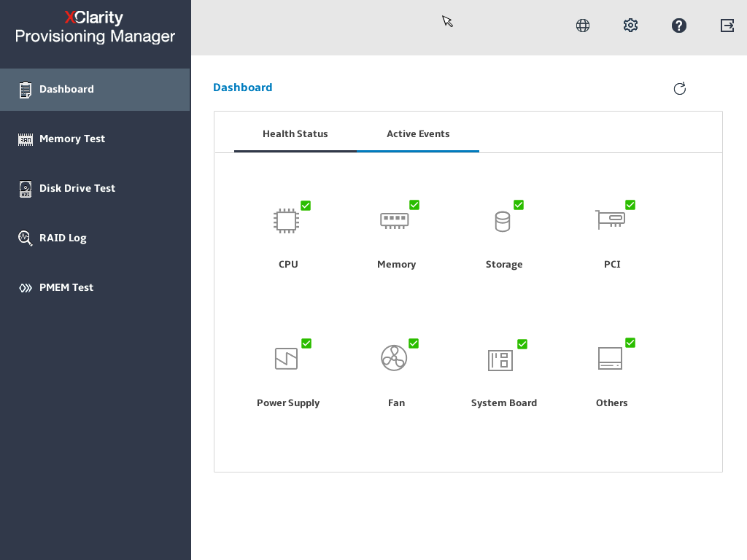747x560 pixels.
Task: Refresh the dashboard with the circular arrow
Action: [680, 88]
